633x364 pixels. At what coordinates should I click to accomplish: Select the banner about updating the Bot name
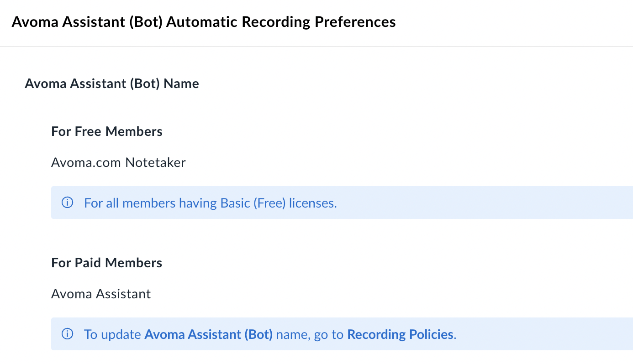(320, 333)
